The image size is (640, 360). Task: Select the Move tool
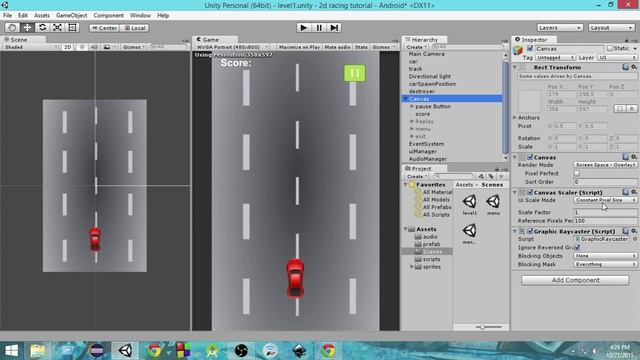[27, 28]
